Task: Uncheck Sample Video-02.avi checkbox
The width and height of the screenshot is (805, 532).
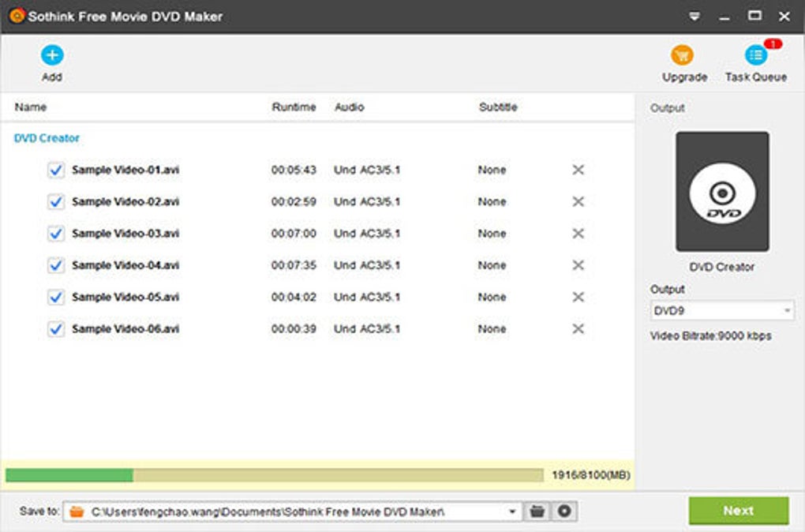Action: pyautogui.click(x=56, y=202)
